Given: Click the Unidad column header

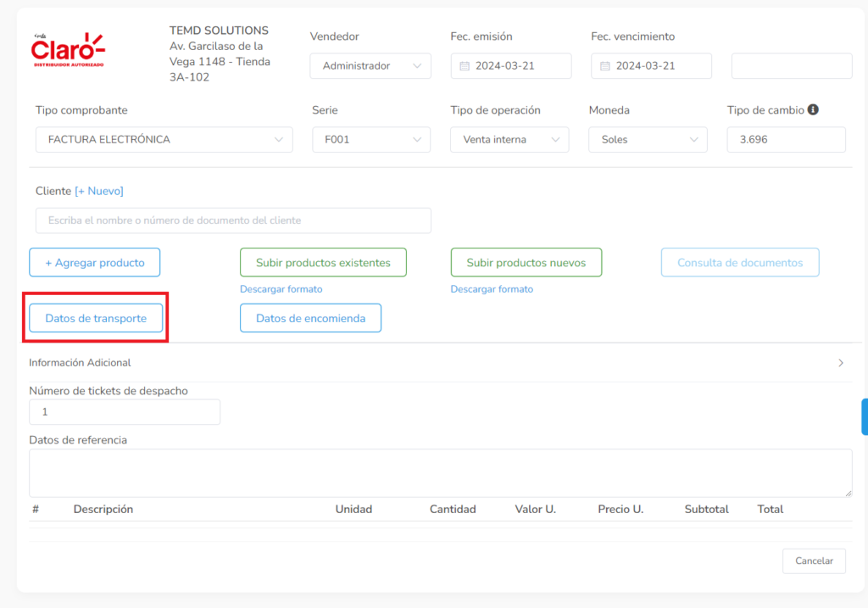Looking at the screenshot, I should point(353,510).
